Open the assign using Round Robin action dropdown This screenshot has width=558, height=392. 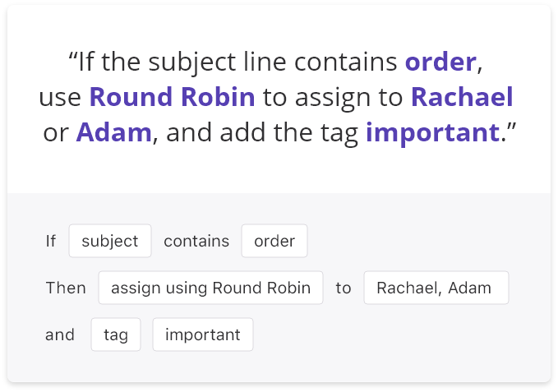(210, 288)
